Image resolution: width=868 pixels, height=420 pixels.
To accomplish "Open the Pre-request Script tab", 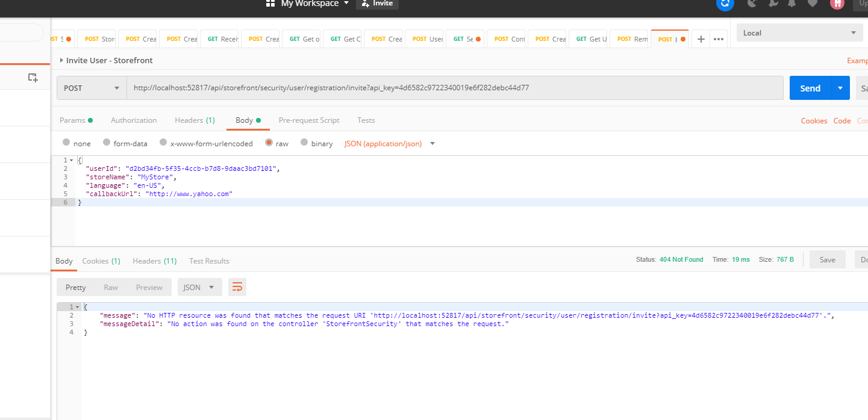I will pyautogui.click(x=309, y=120).
